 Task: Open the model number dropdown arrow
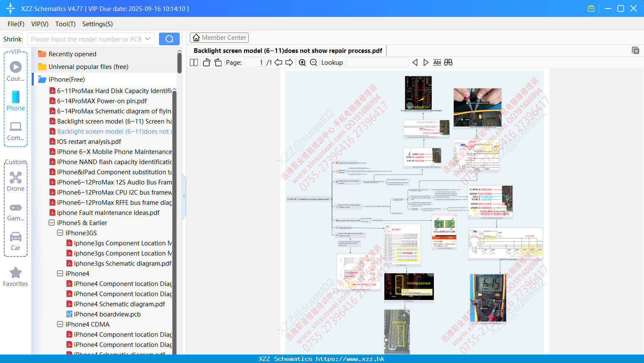coord(148,39)
